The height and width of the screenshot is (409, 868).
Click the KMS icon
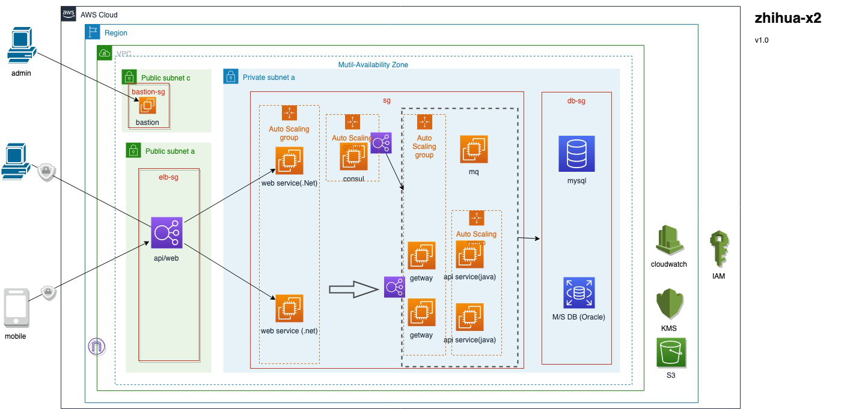[x=668, y=304]
